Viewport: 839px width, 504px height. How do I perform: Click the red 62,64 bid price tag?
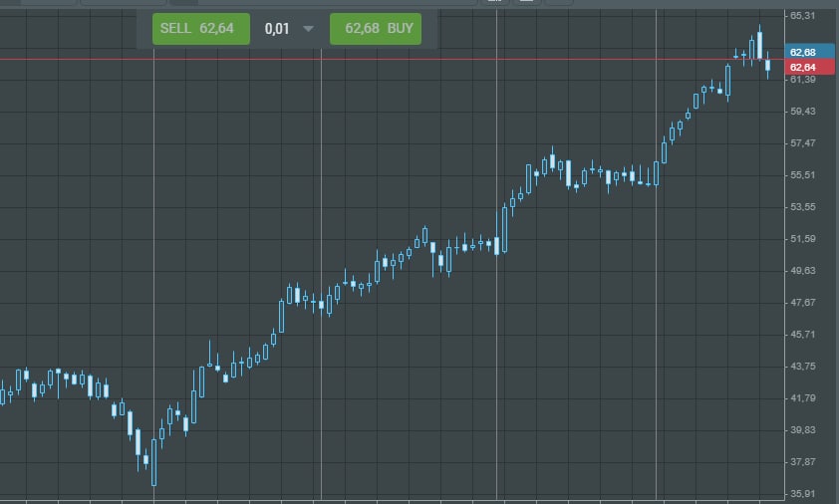click(809, 67)
